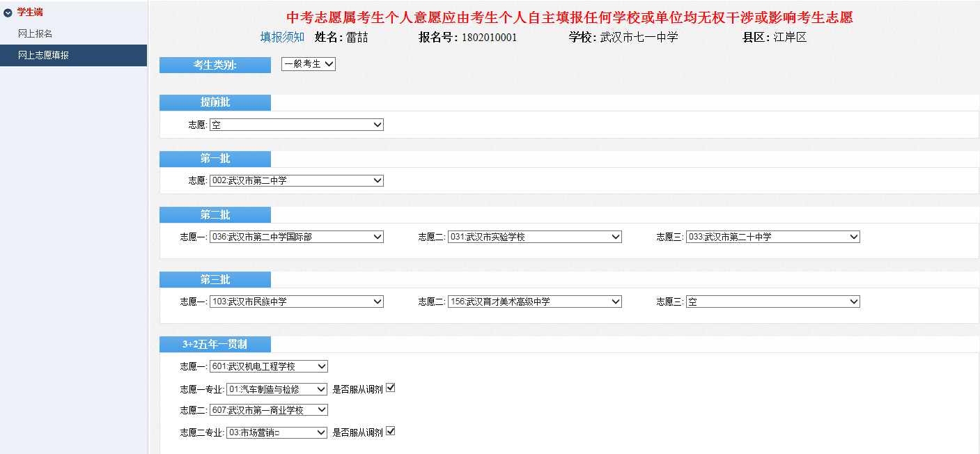
Task: Open 网上报名 in the sidebar
Action: [36, 33]
